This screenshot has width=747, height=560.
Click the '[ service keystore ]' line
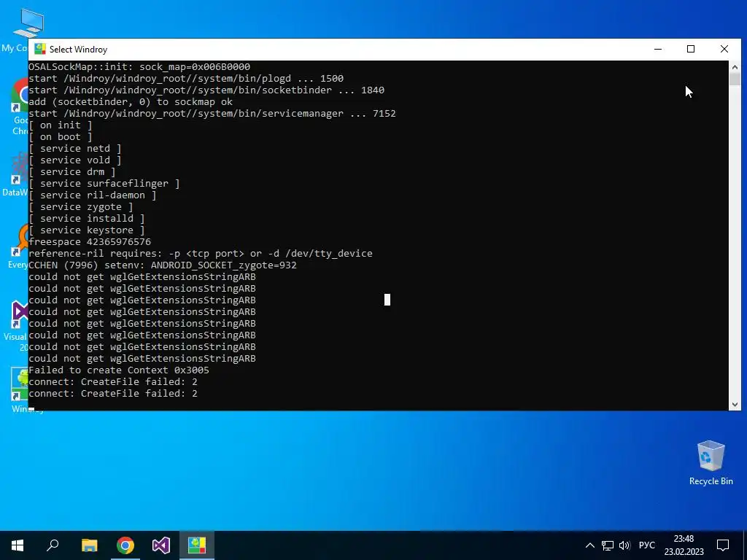(x=86, y=230)
